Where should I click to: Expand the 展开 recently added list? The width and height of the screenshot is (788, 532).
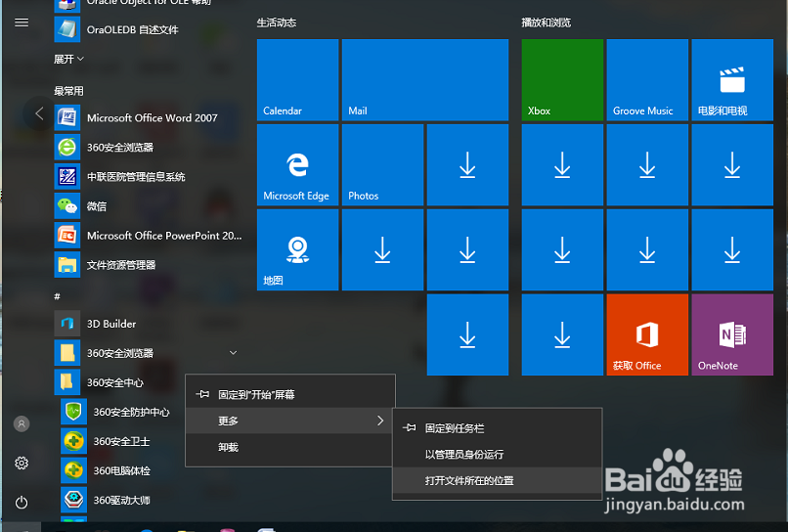68,60
